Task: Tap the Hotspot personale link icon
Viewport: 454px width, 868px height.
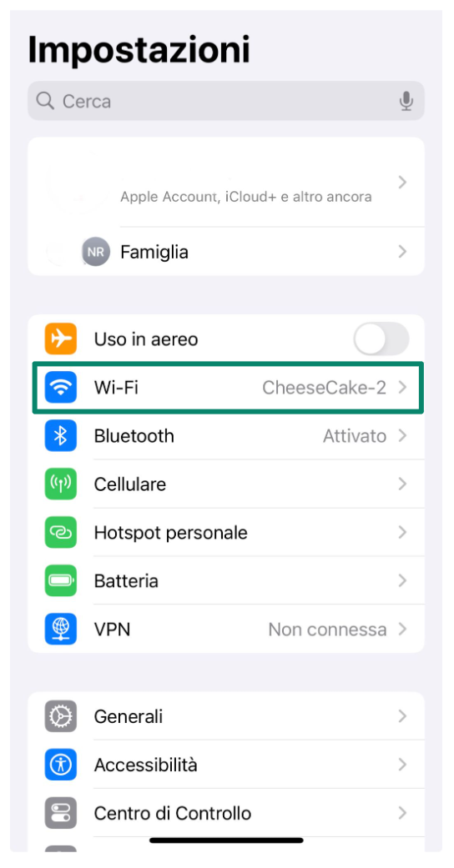Action: [60, 533]
